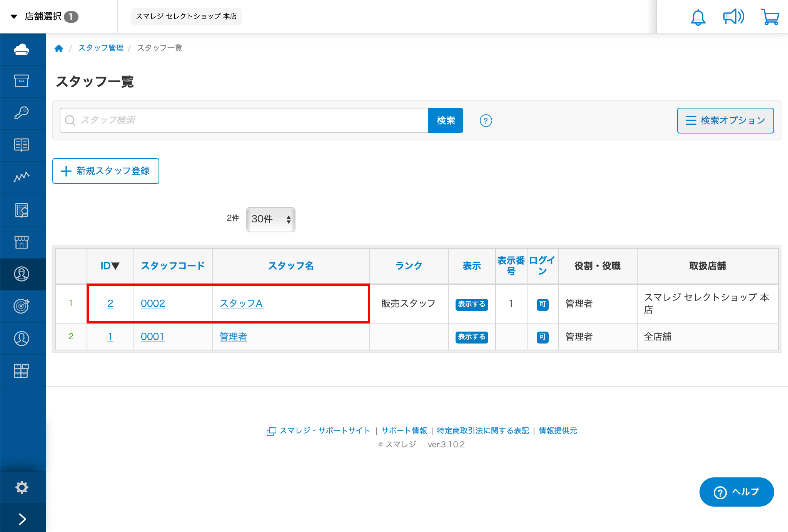Open the cloud icon in the sidebar
Viewport: 788px width, 532px height.
click(22, 49)
